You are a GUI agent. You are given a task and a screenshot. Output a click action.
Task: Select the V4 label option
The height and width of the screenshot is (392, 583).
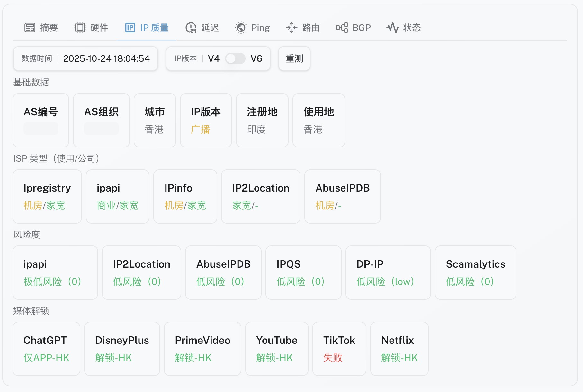click(x=214, y=58)
